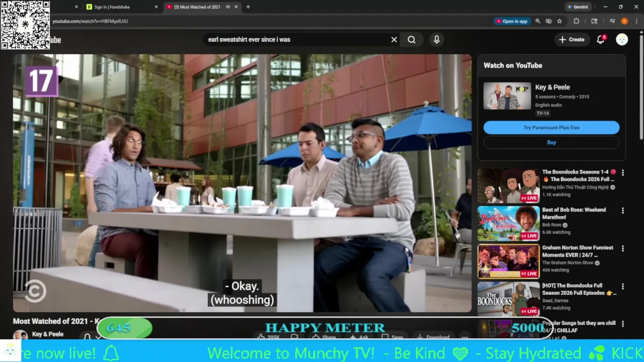Open the Extensions puzzle icon
Screen dimensions: 644x362
[x=577, y=21]
